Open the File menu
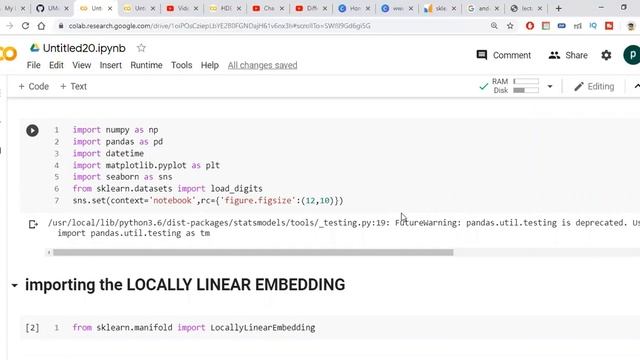 [x=33, y=65]
